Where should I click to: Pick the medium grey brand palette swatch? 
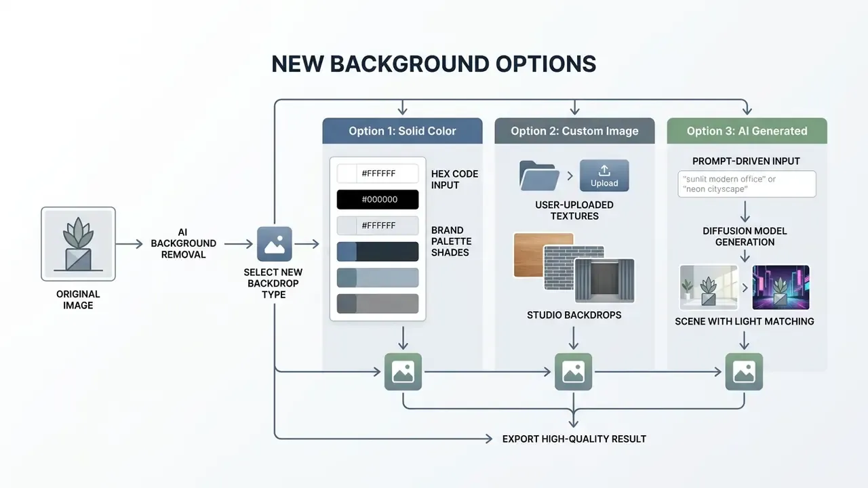[378, 303]
